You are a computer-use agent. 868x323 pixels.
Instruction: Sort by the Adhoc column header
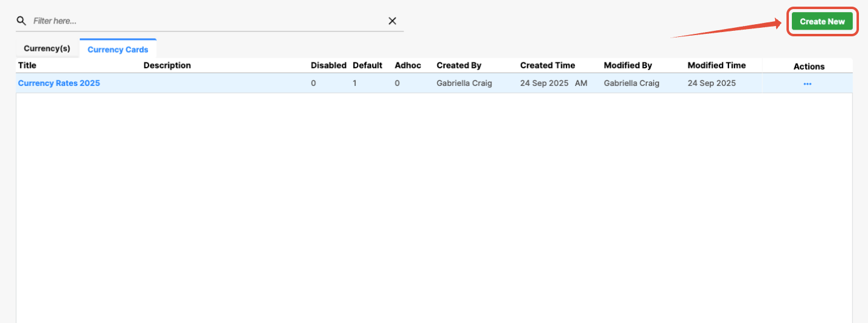coord(408,65)
